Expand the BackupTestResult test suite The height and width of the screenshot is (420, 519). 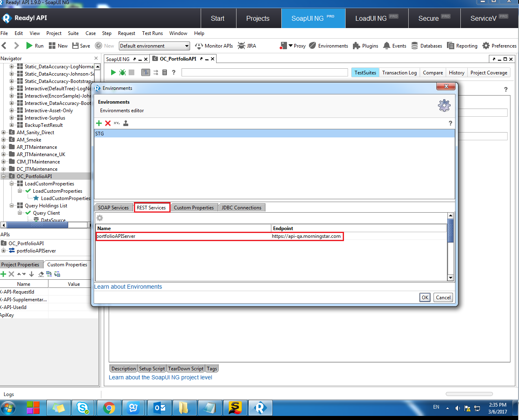[x=12, y=125]
